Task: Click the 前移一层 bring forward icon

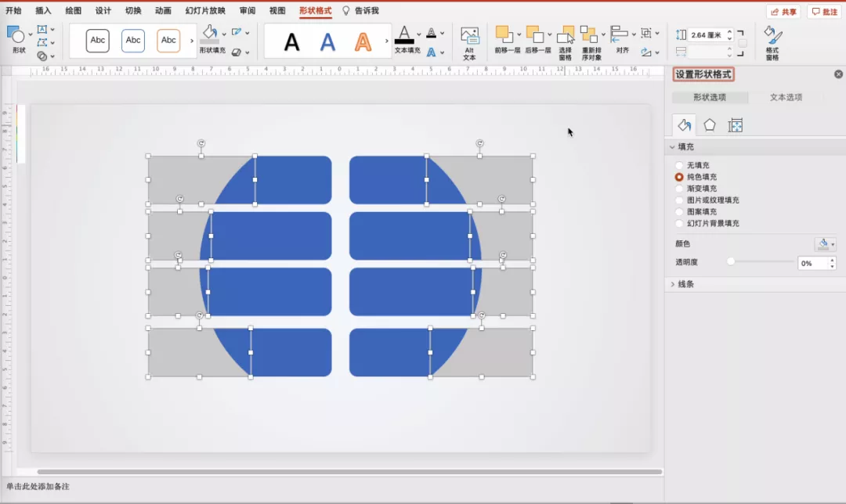Action: 504,34
